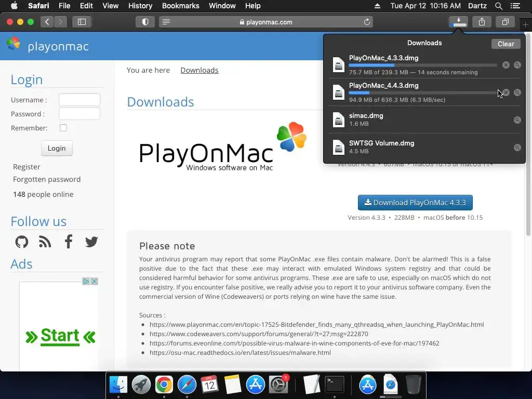The height and width of the screenshot is (399, 532).
Task: Toggle Reader view icon in address bar
Action: click(x=166, y=22)
